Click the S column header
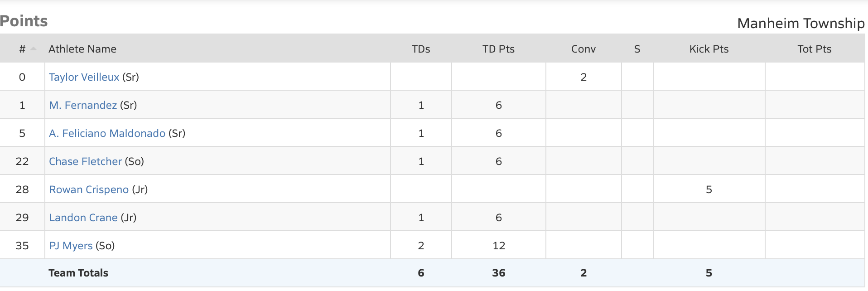 [x=637, y=49]
